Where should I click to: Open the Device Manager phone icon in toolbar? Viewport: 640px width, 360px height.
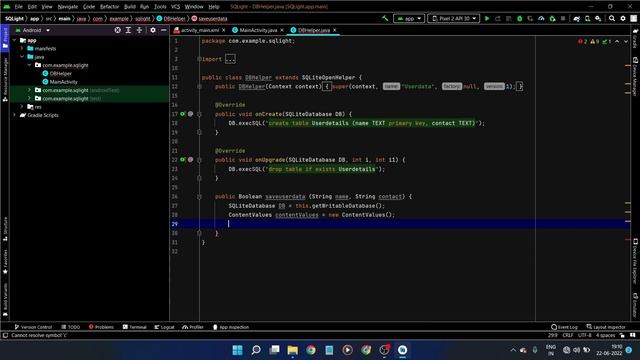pos(587,18)
